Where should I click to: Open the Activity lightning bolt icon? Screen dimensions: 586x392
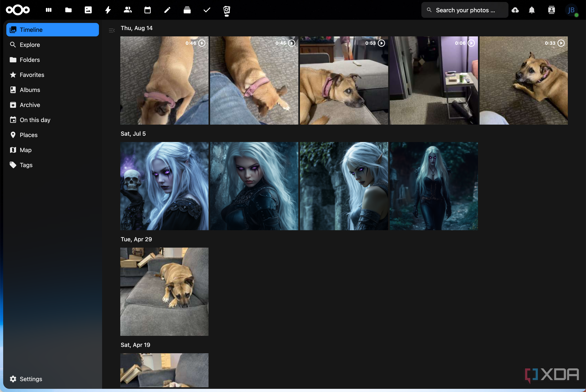click(x=108, y=10)
